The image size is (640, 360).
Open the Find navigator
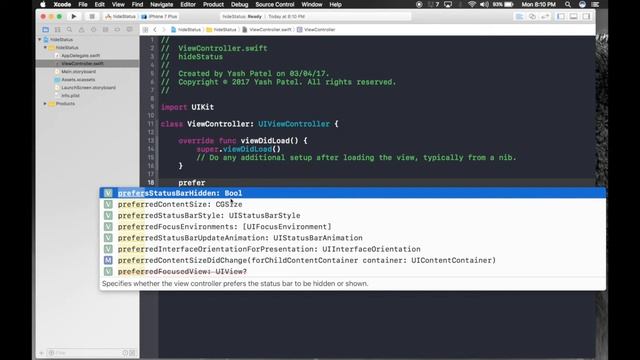coord(69,30)
